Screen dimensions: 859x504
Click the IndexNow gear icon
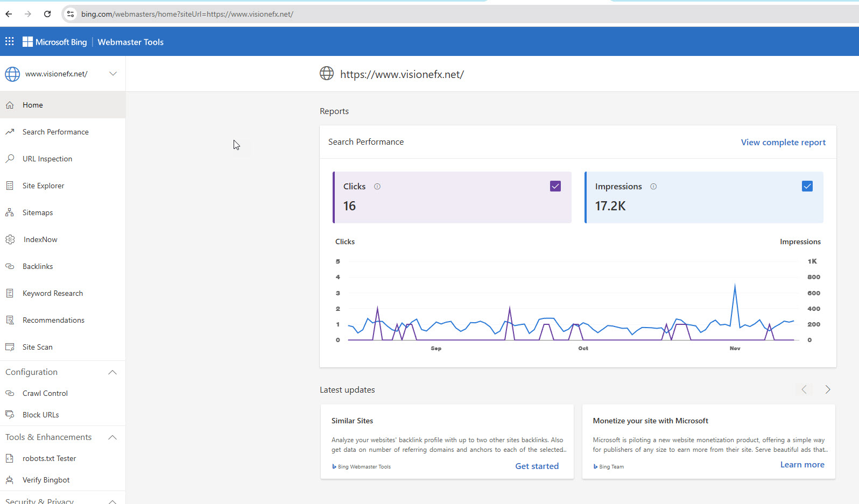tap(10, 239)
